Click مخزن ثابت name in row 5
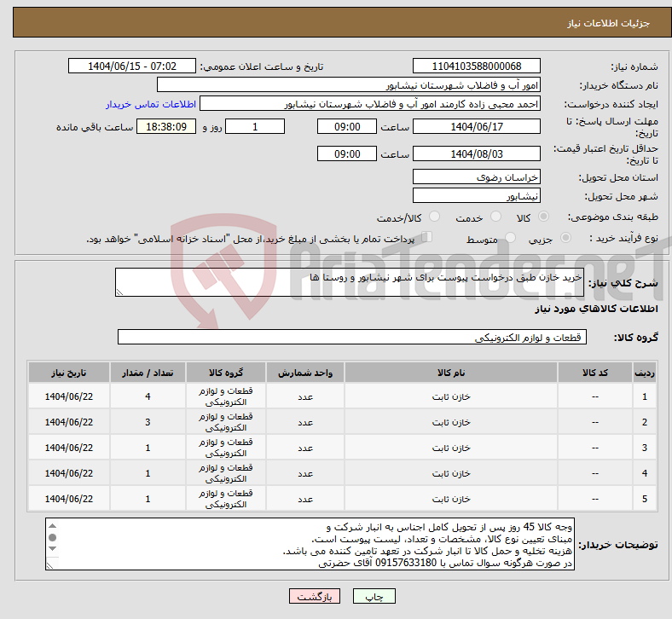 coord(451,499)
